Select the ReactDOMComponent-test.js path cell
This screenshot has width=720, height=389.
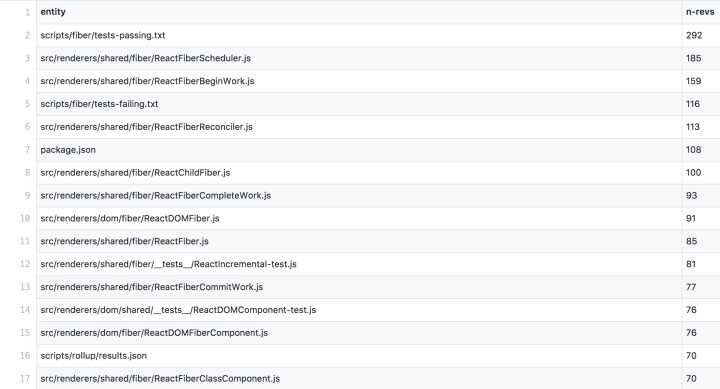coord(359,310)
